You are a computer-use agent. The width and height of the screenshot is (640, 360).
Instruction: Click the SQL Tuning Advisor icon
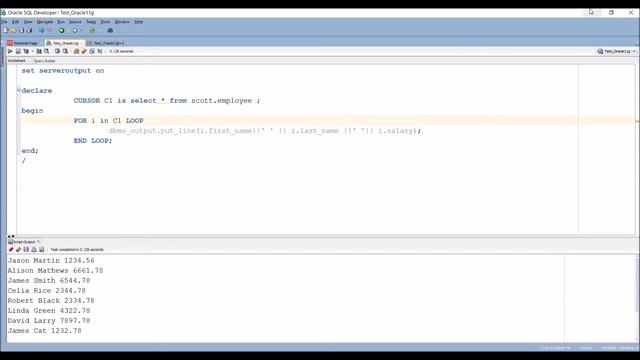point(47,51)
